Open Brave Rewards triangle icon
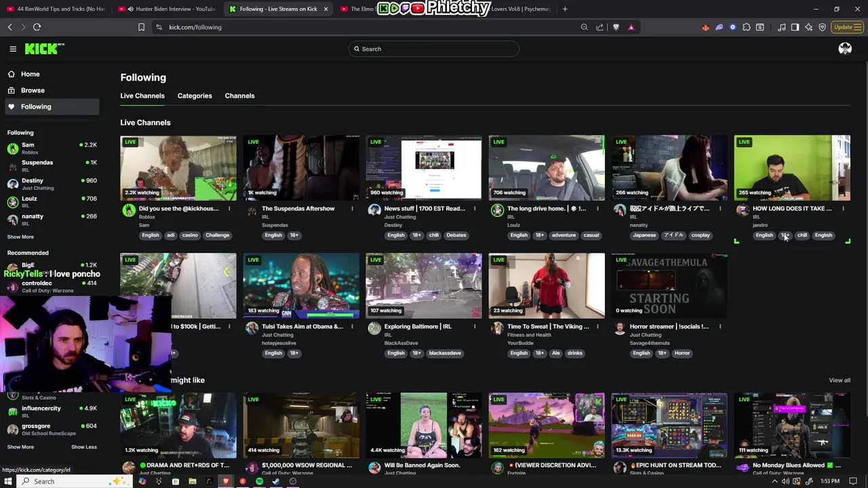868x488 pixels. click(x=631, y=27)
